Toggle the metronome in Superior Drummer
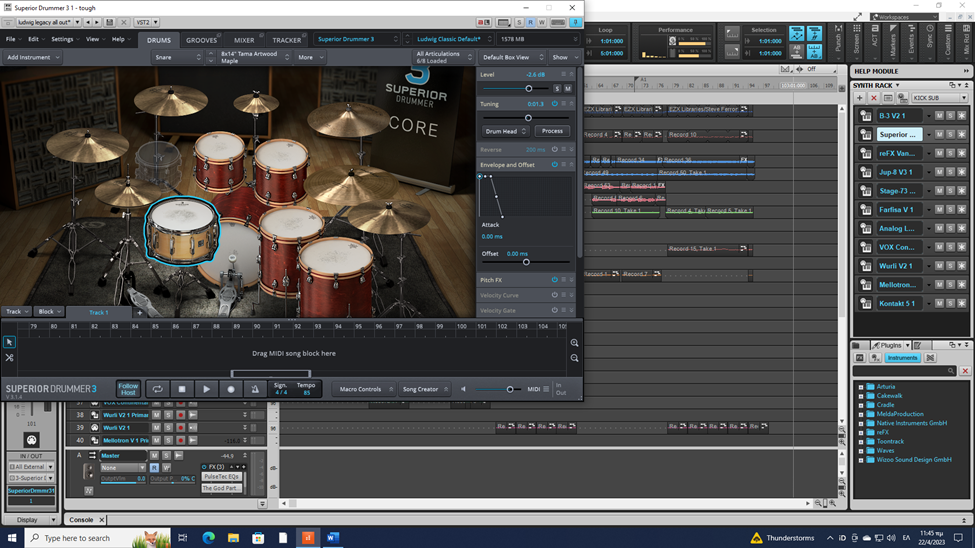The width and height of the screenshot is (975, 548). pyautogui.click(x=255, y=389)
